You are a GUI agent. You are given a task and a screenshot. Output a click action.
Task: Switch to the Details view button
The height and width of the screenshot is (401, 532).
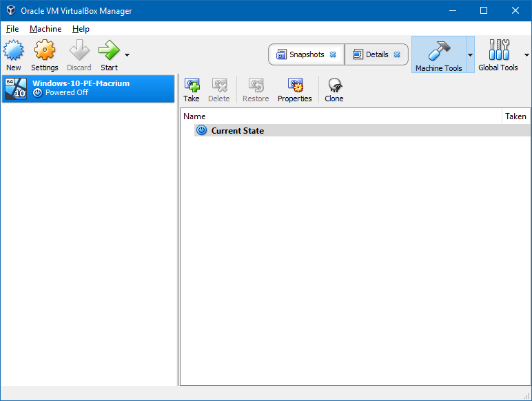pos(371,54)
